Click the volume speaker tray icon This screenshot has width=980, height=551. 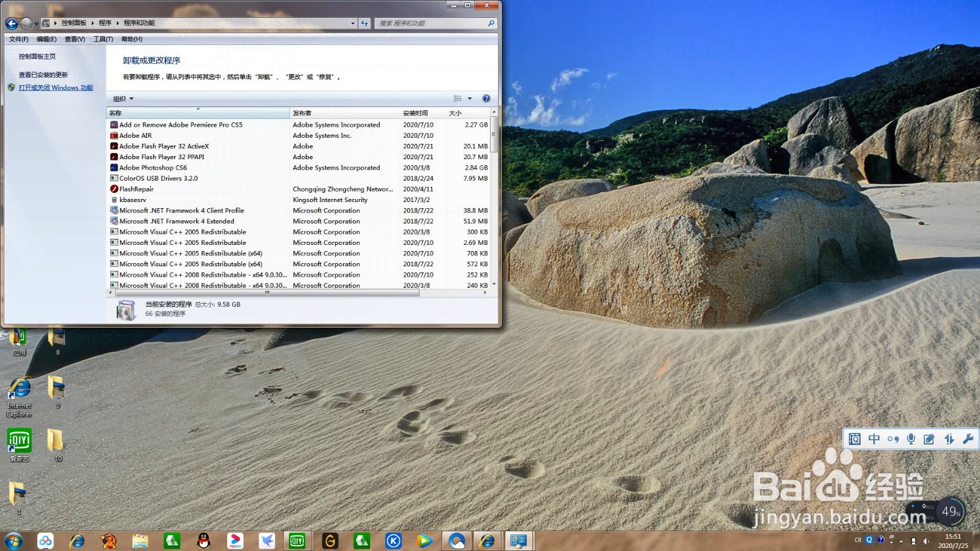pos(926,541)
